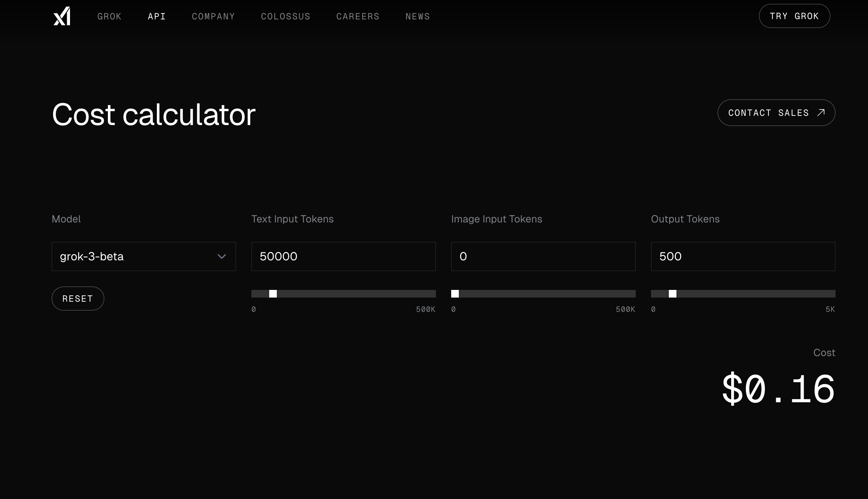Select the grok-3-beta model combo box
The height and width of the screenshot is (499, 868).
[x=137, y=257]
